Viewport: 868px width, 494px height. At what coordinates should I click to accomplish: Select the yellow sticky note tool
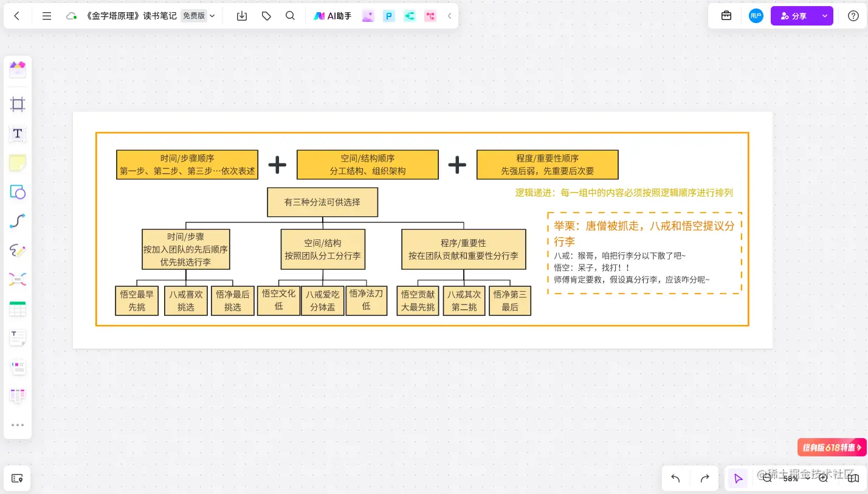[18, 163]
